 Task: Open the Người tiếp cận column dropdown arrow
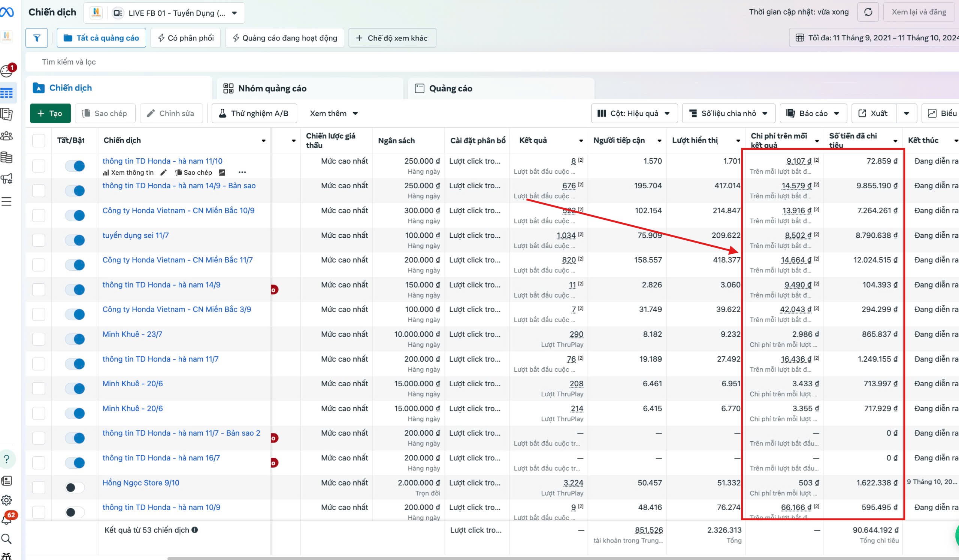pyautogui.click(x=660, y=141)
